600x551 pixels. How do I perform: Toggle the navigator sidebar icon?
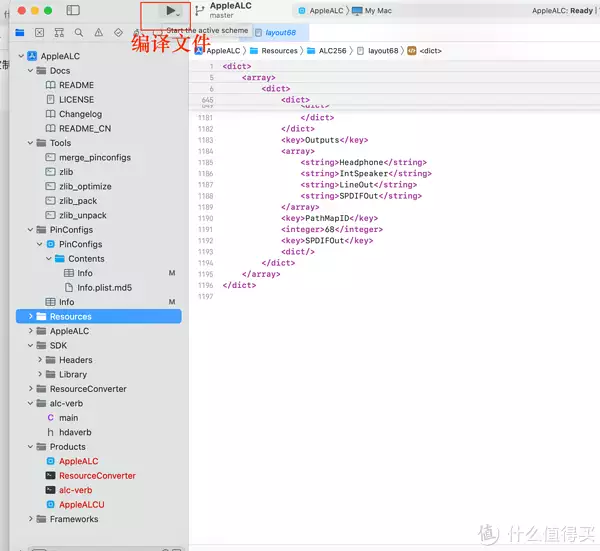pos(73,10)
